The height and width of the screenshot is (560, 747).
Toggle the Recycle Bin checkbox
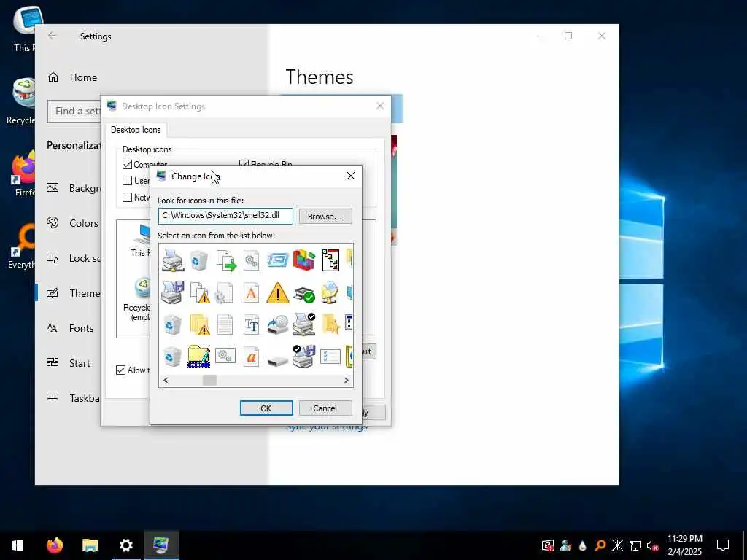click(244, 163)
